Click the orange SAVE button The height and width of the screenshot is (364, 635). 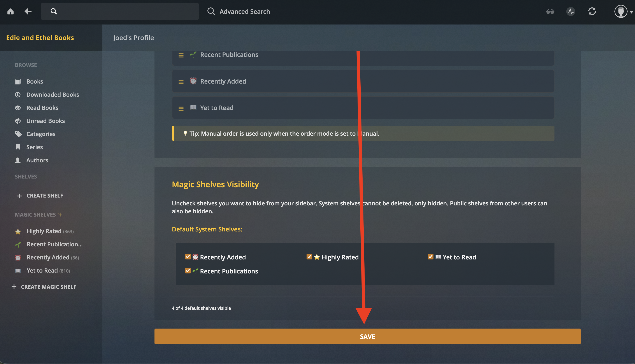(367, 336)
